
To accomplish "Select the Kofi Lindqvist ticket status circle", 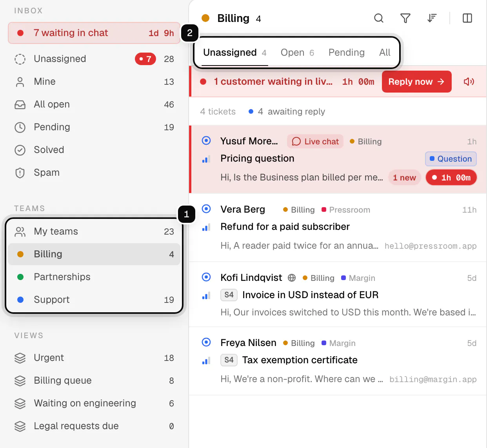I will 206,277.
